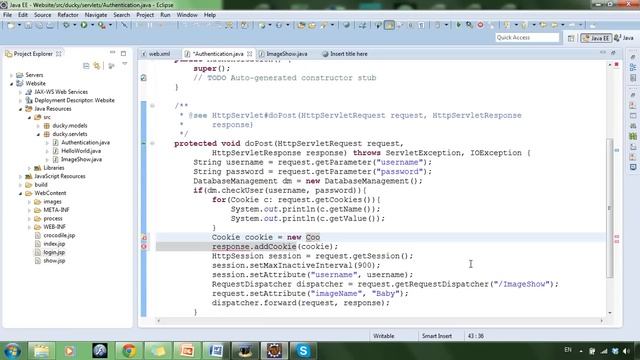This screenshot has width=640, height=360.
Task: Click the Smart Insert status bar entry
Action: [437, 336]
